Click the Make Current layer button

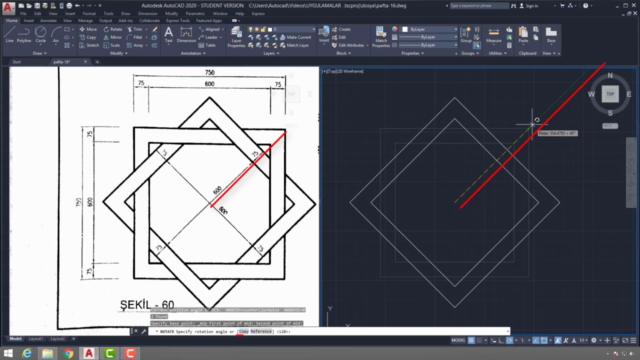[296, 37]
